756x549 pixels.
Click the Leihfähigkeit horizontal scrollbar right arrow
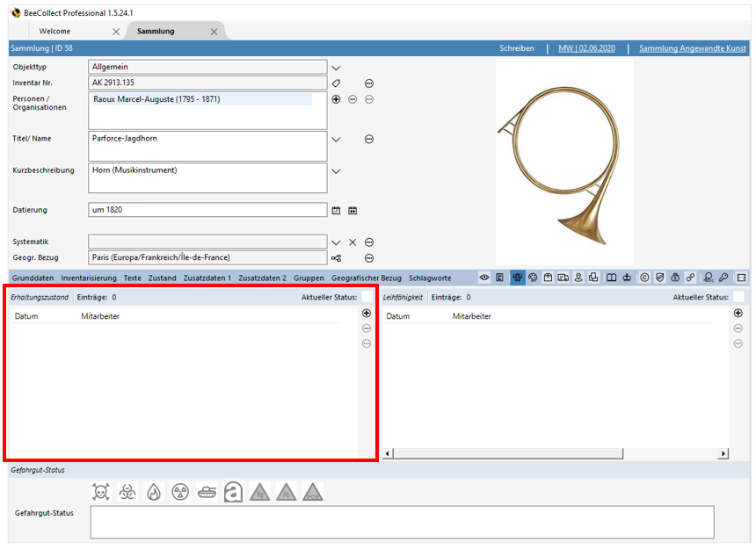[723, 454]
